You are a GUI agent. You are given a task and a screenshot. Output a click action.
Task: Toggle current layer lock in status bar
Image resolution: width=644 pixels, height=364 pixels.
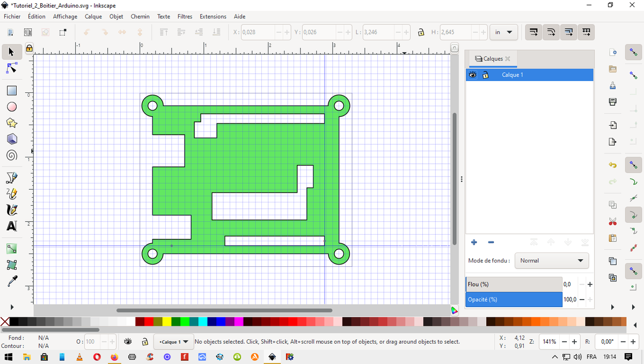point(144,341)
